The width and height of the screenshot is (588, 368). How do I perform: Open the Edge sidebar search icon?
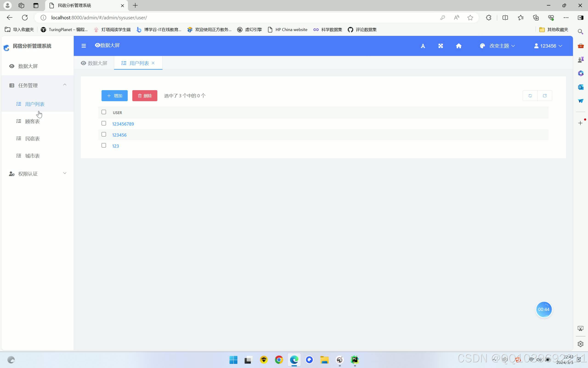580,32
